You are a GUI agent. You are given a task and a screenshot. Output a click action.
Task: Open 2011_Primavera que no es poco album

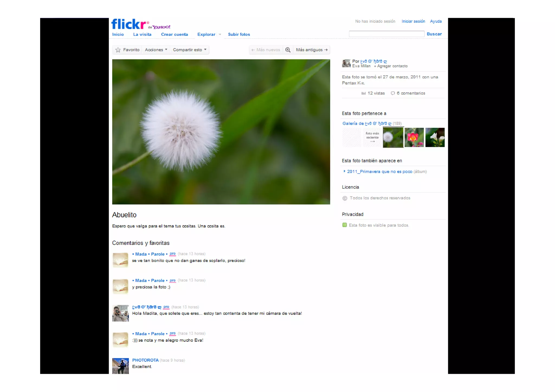click(380, 171)
